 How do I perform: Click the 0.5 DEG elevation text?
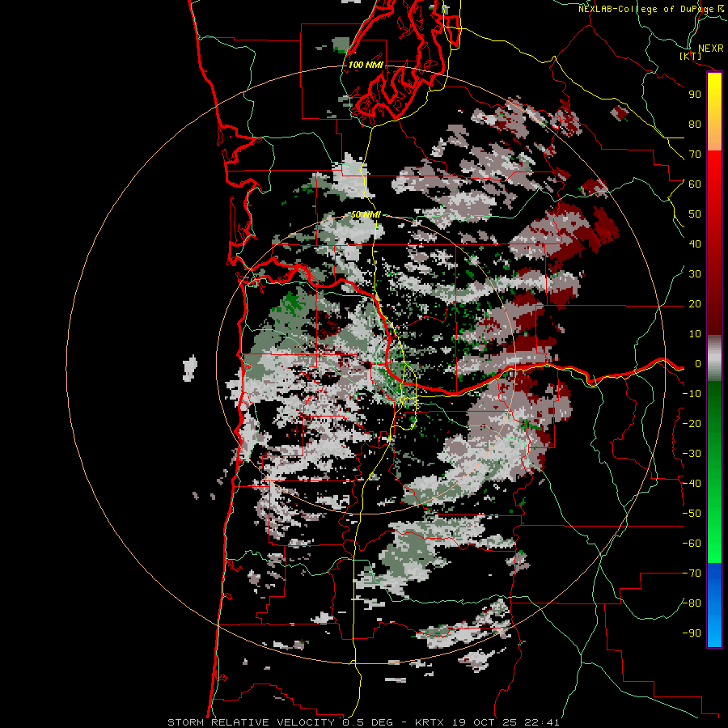click(x=368, y=722)
